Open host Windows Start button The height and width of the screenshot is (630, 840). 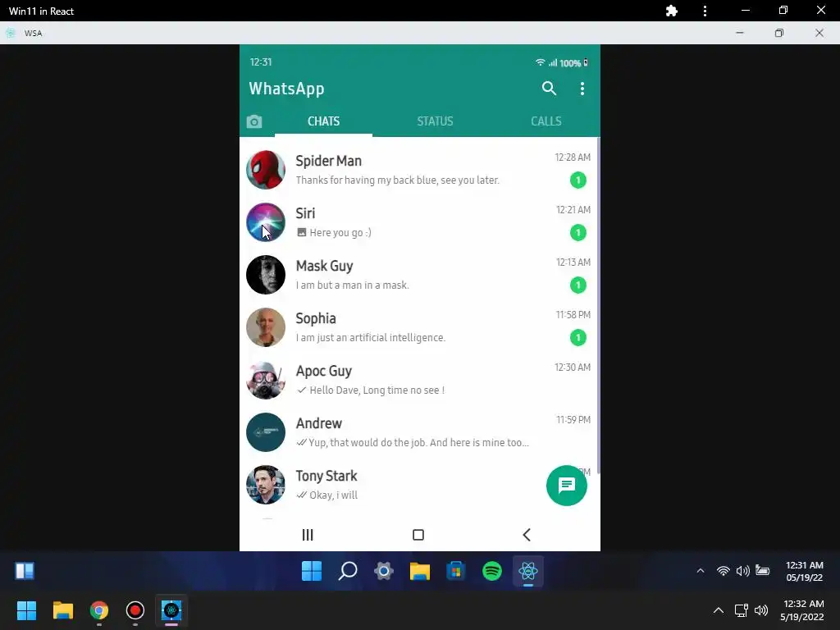coord(26,610)
